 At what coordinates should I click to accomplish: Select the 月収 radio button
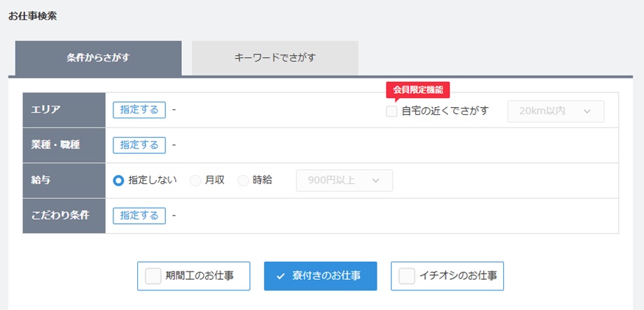tap(195, 181)
